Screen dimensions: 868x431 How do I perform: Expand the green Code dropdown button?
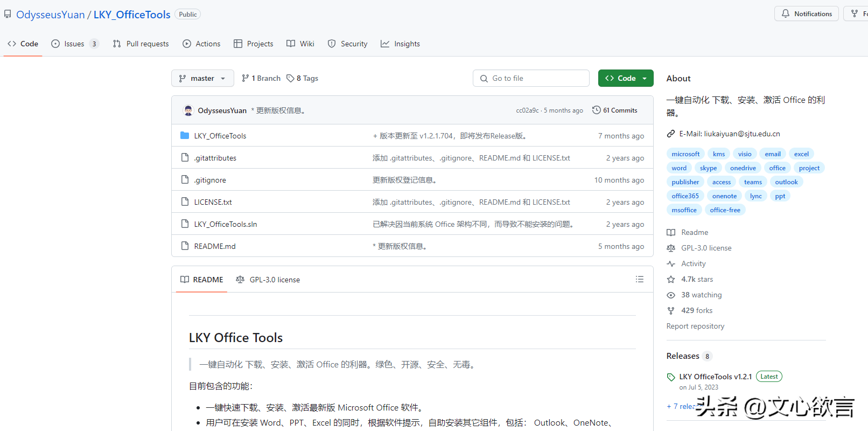point(626,78)
